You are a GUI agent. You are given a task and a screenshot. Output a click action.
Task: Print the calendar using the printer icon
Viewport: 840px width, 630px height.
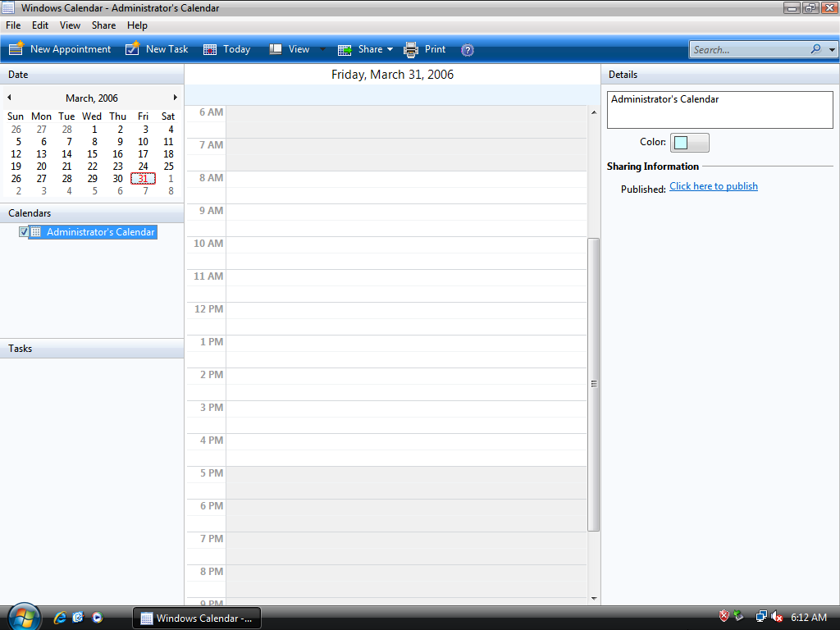(x=411, y=49)
